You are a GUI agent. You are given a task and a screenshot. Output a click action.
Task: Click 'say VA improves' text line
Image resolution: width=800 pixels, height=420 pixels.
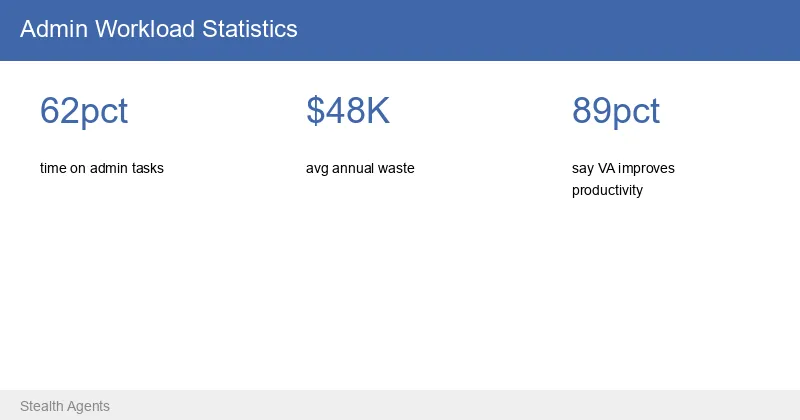[x=623, y=168]
